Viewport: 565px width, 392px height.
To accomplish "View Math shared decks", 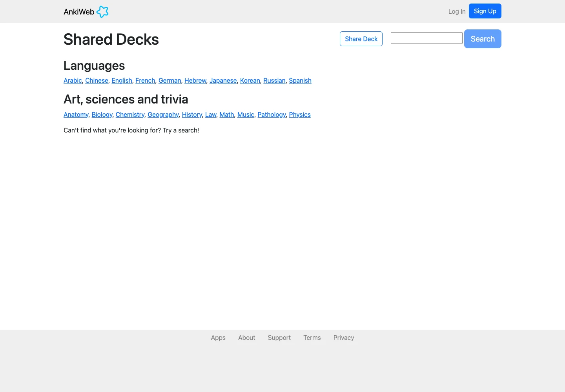I will [x=227, y=114].
